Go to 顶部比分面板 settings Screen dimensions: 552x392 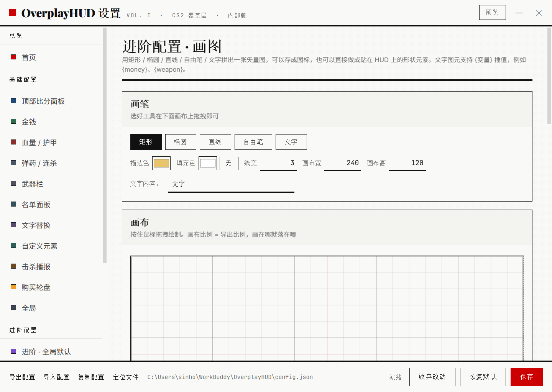[x=51, y=101]
